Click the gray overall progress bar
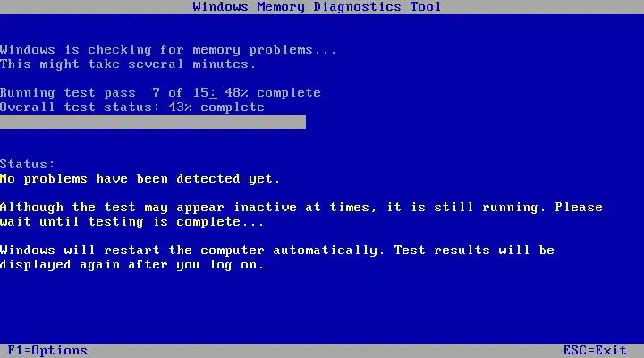Viewport: 644px width, 358px height. 153,122
